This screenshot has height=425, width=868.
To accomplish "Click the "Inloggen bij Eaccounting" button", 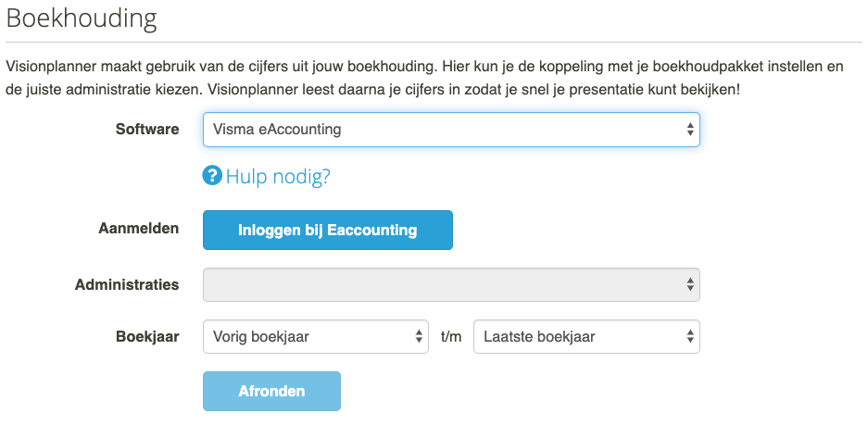I will click(328, 231).
